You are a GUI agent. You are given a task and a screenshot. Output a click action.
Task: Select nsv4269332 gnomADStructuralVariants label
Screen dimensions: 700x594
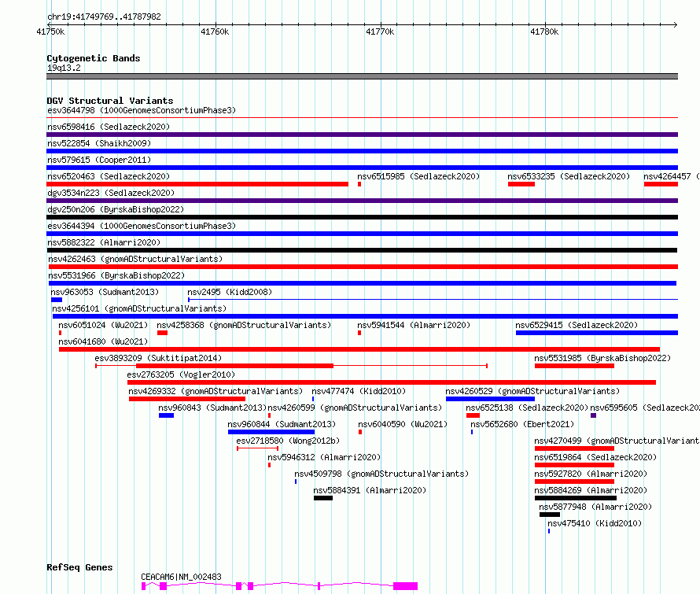coord(216,391)
